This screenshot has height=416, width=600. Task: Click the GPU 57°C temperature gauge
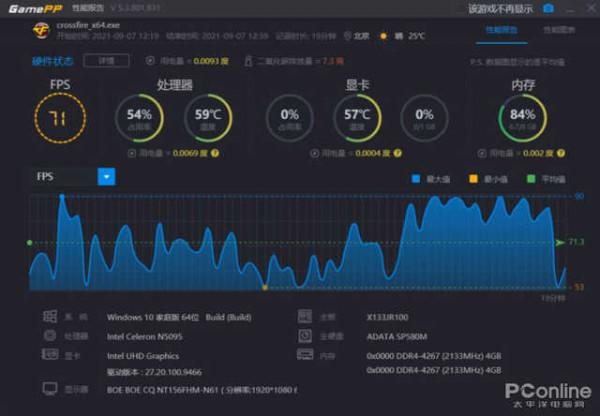click(354, 118)
